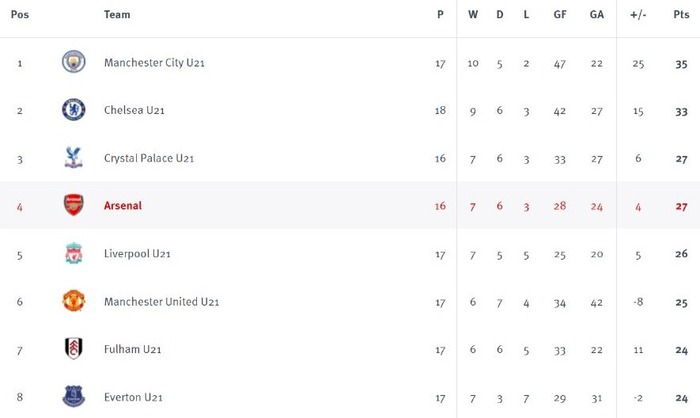The image size is (700, 418).
Task: Open Manchester United U21 team link
Action: tap(161, 301)
